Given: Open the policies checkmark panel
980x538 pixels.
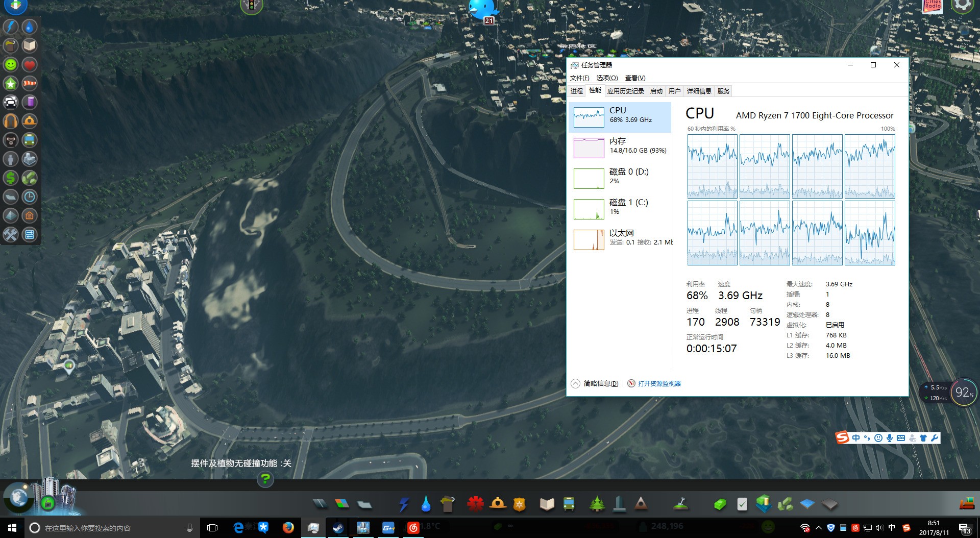Looking at the screenshot, I should pos(742,504).
